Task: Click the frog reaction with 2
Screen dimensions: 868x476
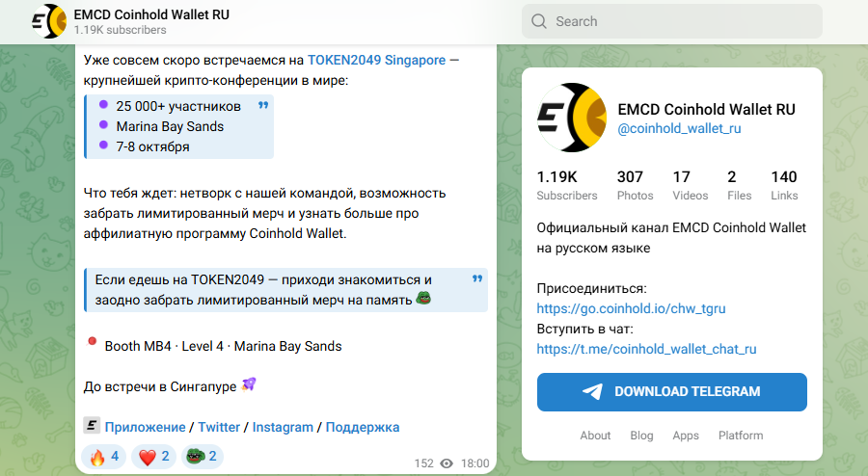Action: point(203,457)
